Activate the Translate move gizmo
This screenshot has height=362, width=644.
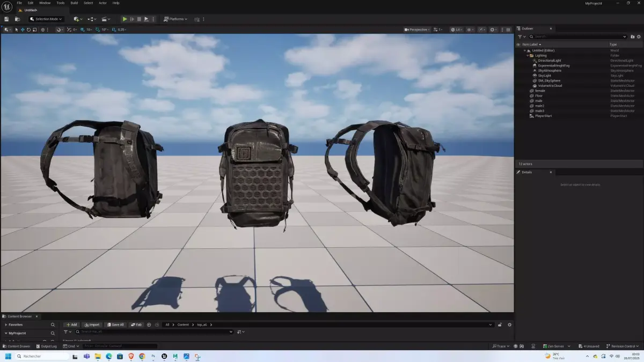(x=23, y=29)
